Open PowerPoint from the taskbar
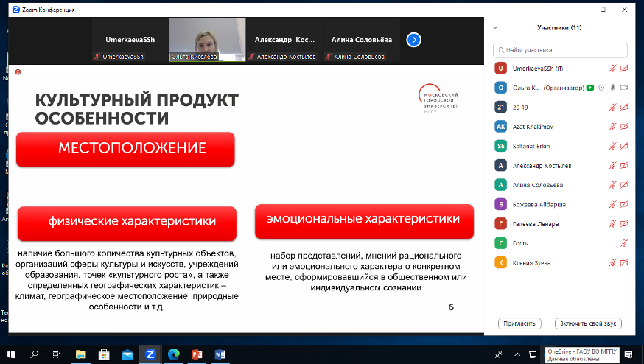This screenshot has height=364, width=644. click(x=197, y=354)
